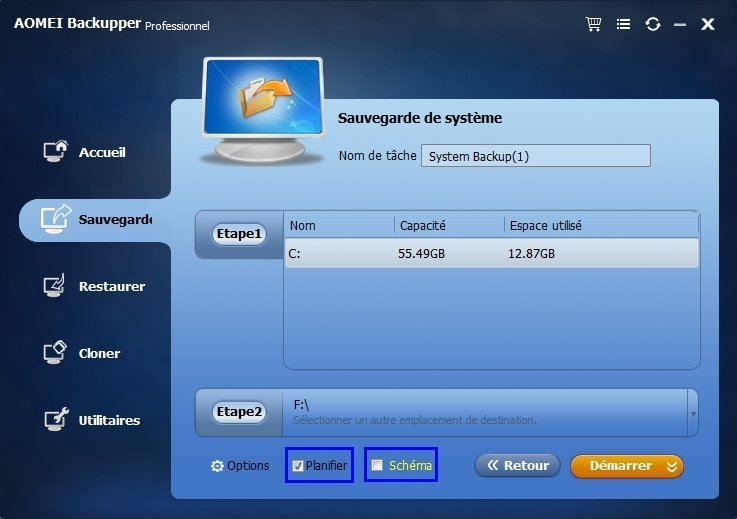
Task: Open the Utilitaires section
Action: click(x=109, y=420)
